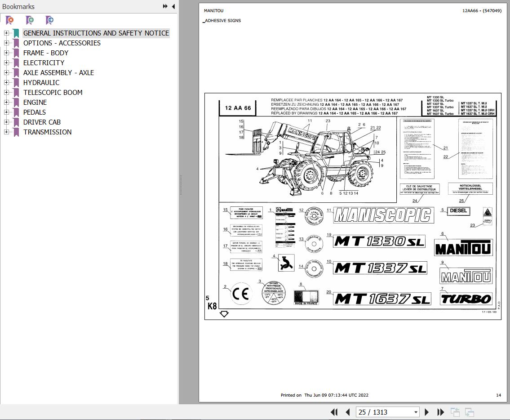
Task: Open the AXLE ASSEMBLY - AXLE bookmark
Action: click(x=58, y=72)
